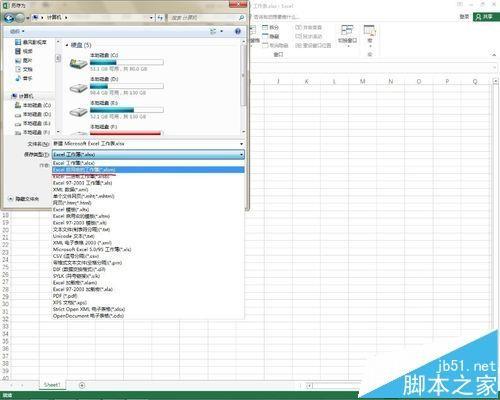Open the recent locations arrow beside navigation buttons

tap(28, 17)
